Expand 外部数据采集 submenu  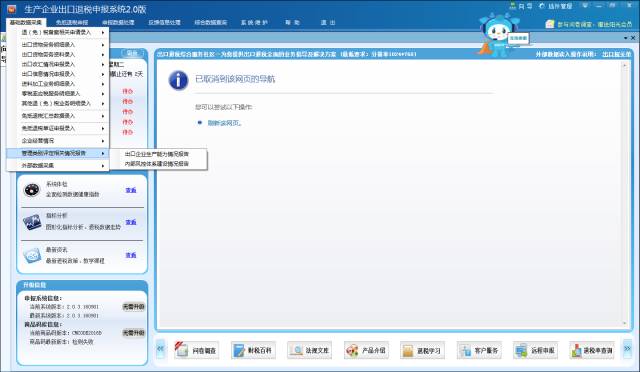[58, 165]
